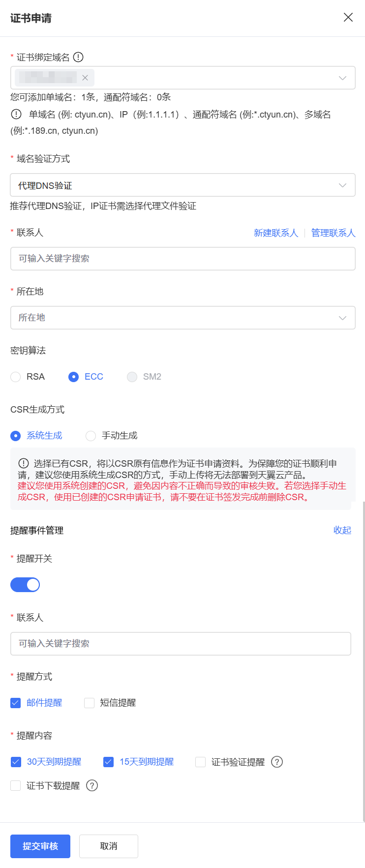
Task: Open 管理联系人 link
Action: point(333,233)
